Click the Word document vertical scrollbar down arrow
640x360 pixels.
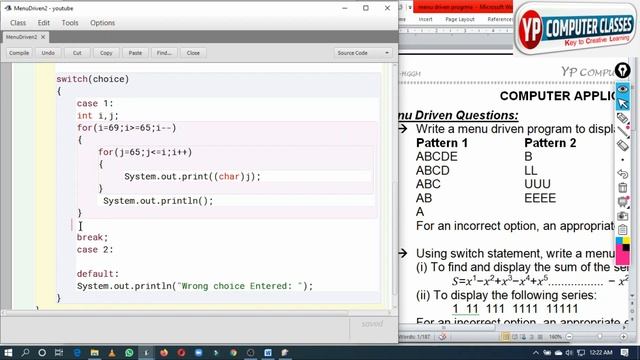click(x=632, y=296)
